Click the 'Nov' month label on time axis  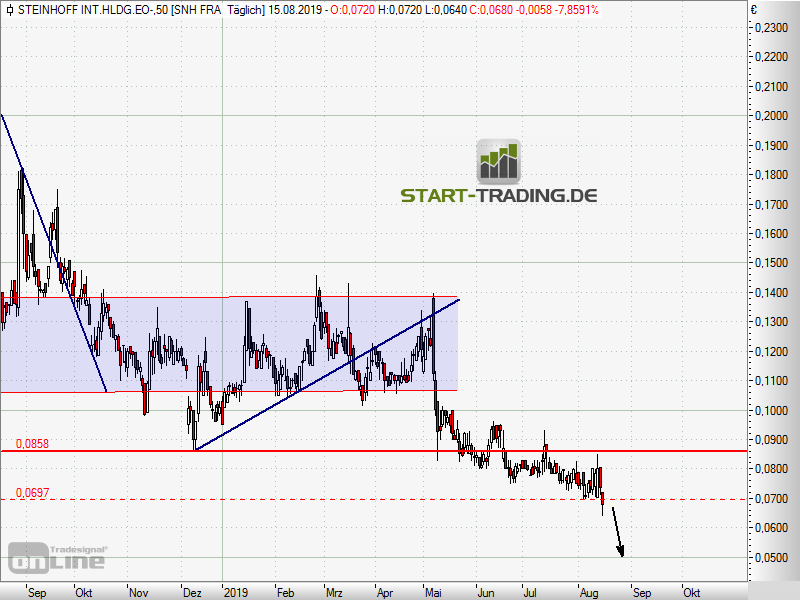click(x=138, y=593)
